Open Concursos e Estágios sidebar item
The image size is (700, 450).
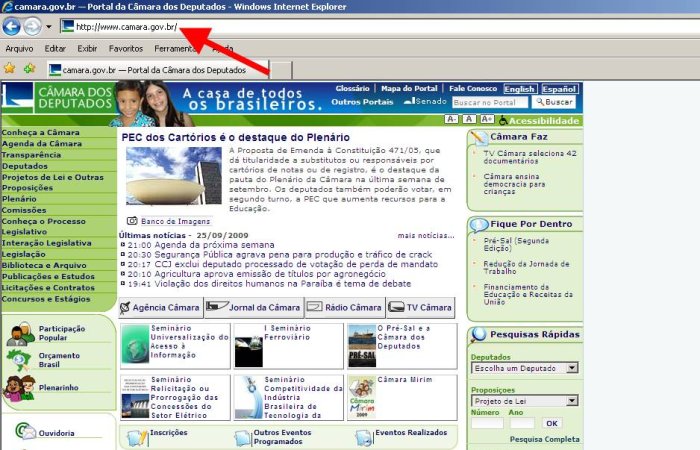click(x=46, y=299)
